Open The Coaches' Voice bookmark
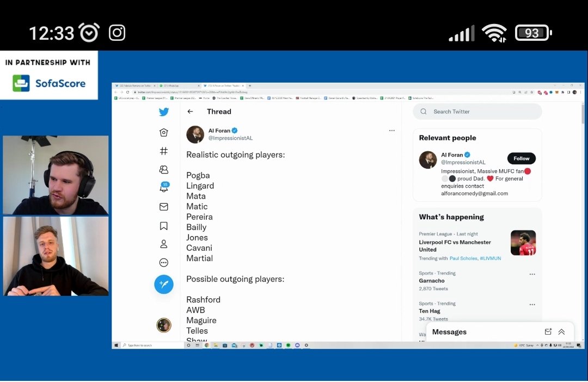The height and width of the screenshot is (382, 588). (224, 98)
